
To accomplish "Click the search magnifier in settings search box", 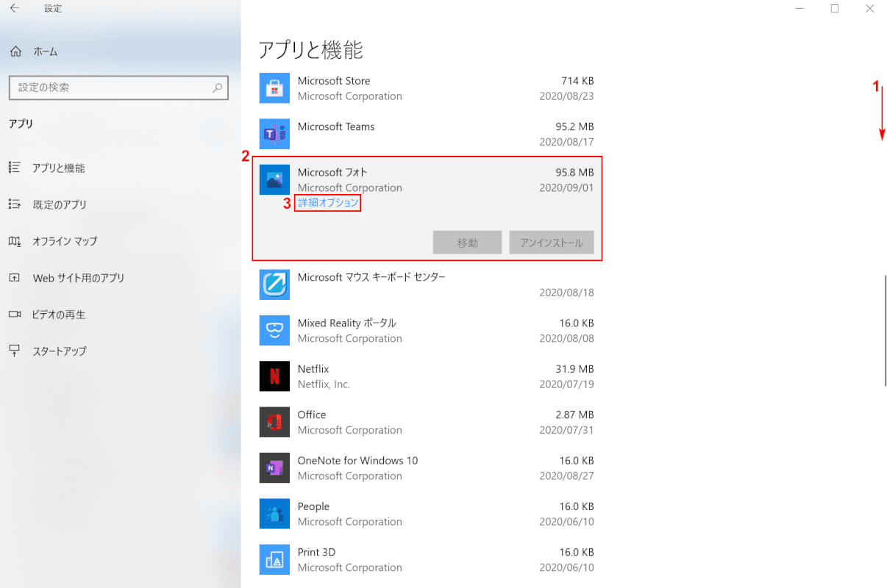I will click(217, 87).
